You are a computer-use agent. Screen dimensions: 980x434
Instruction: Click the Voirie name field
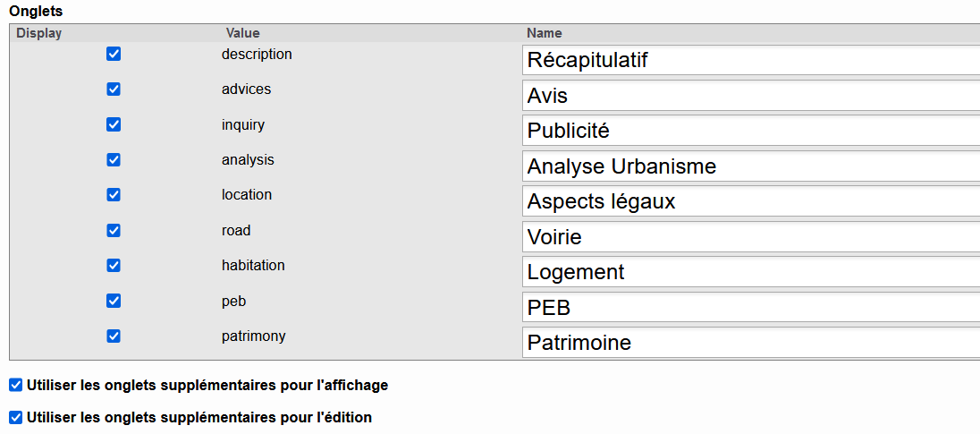(x=750, y=237)
